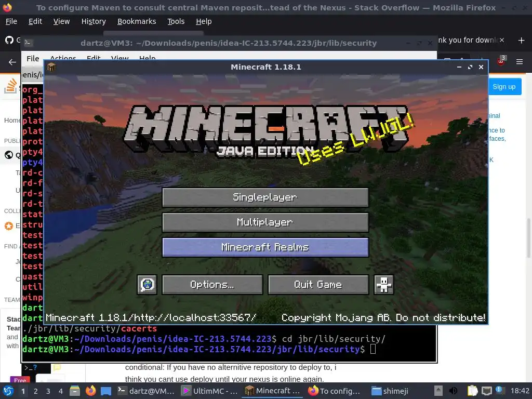Image resolution: width=532 pixels, height=399 pixels.
Task: Click Quit Game in Minecraft
Action: click(x=318, y=284)
